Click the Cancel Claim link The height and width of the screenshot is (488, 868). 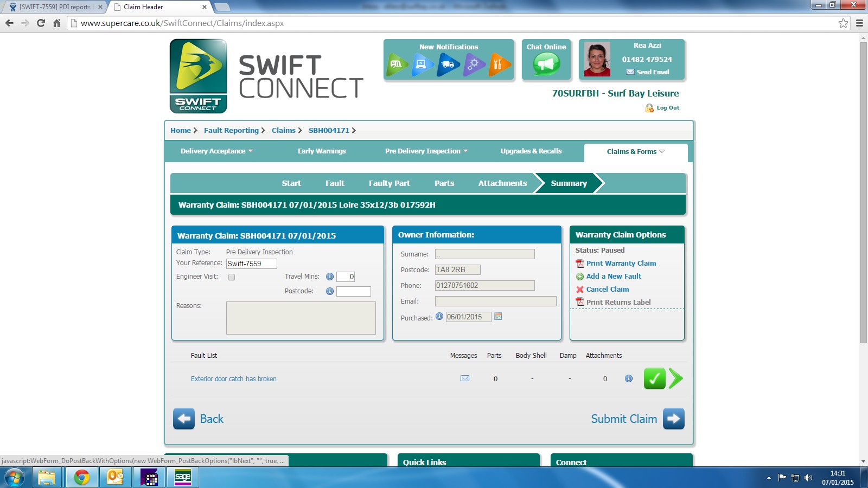[607, 290]
